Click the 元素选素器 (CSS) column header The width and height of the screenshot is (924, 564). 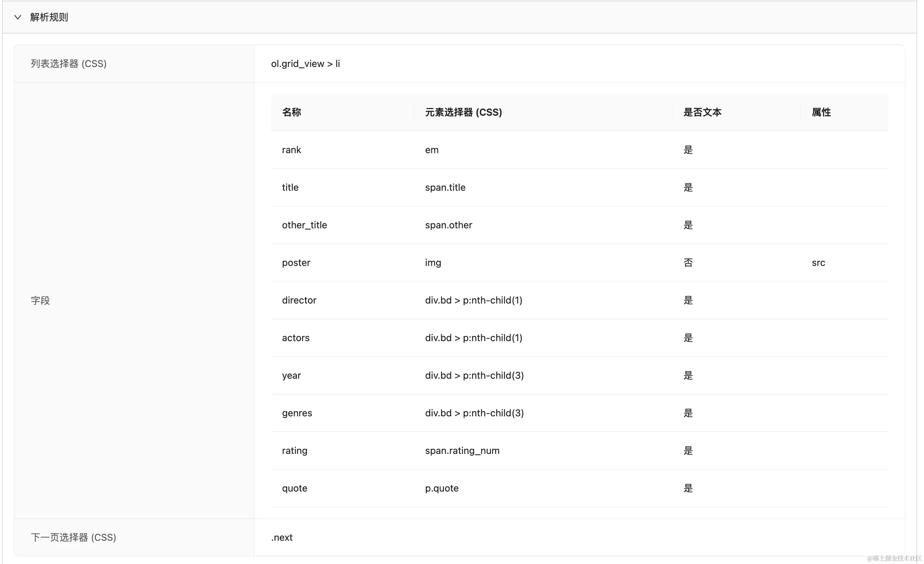[x=463, y=112]
